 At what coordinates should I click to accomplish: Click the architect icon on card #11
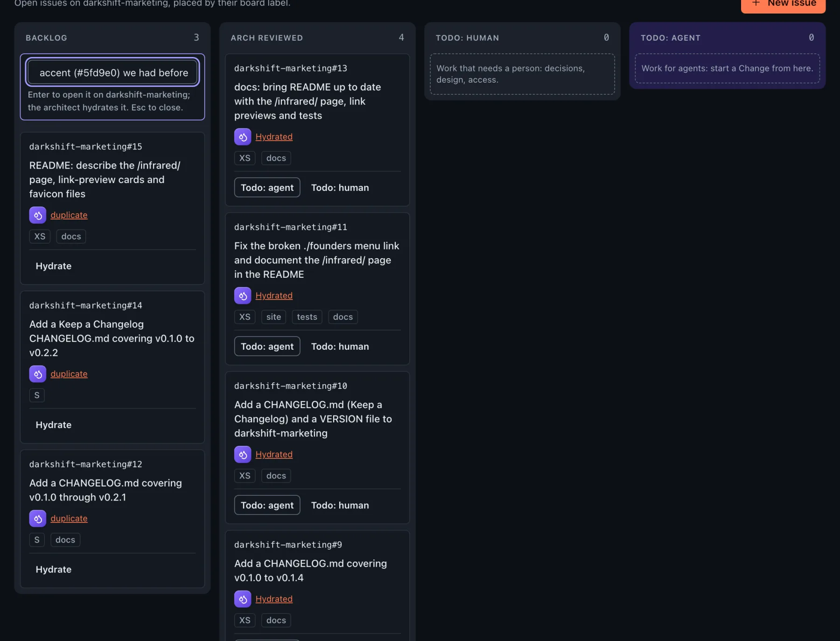243,296
